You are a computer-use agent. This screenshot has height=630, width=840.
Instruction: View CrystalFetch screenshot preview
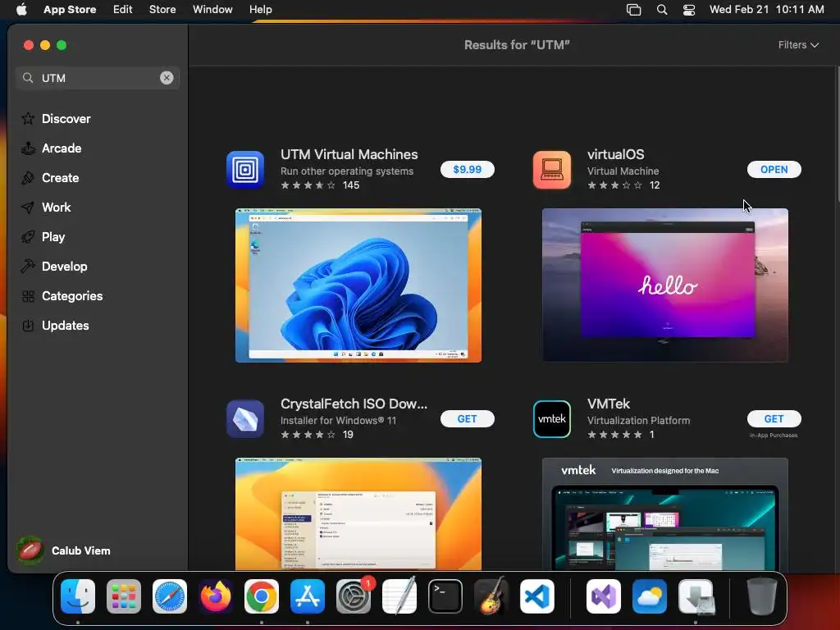(358, 514)
